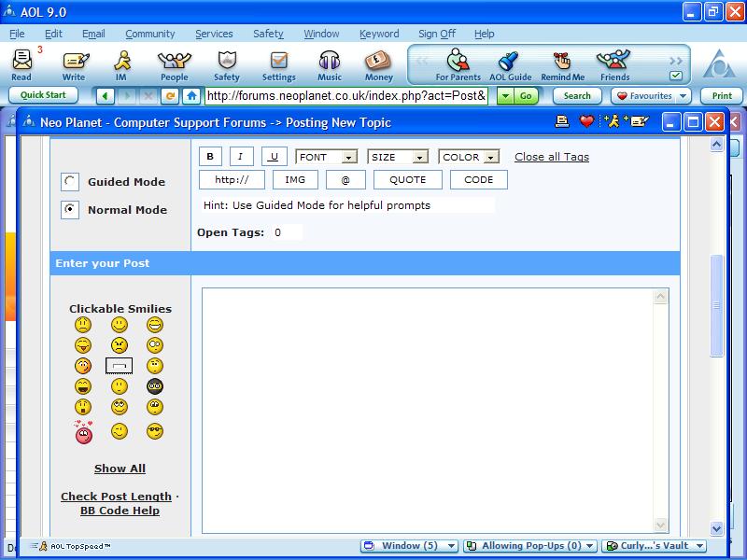
Task: Insert the pink hearts smiley
Action: (x=83, y=432)
